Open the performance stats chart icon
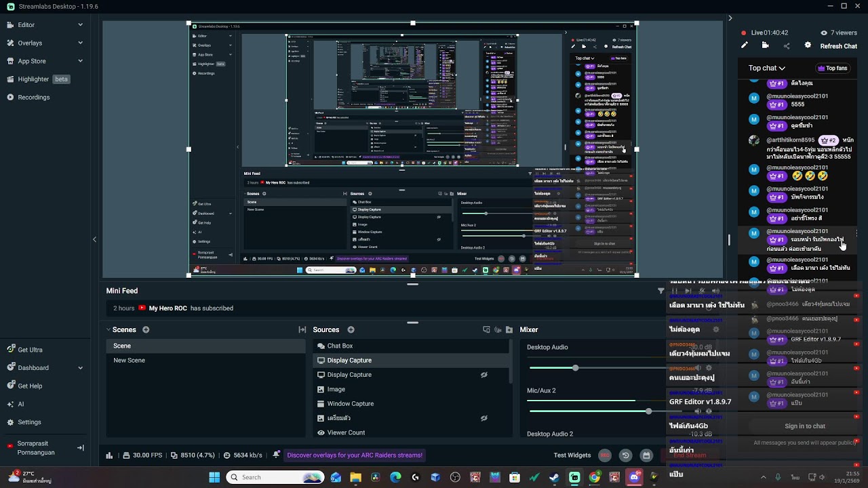This screenshot has width=868, height=488. point(109,455)
